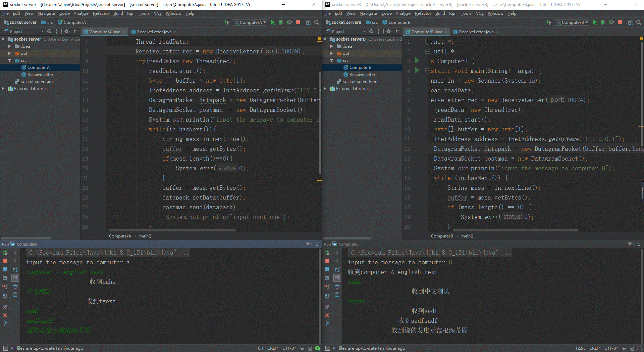Click CRLF line separator in the status bar
The image size is (644, 352).
(273, 348)
